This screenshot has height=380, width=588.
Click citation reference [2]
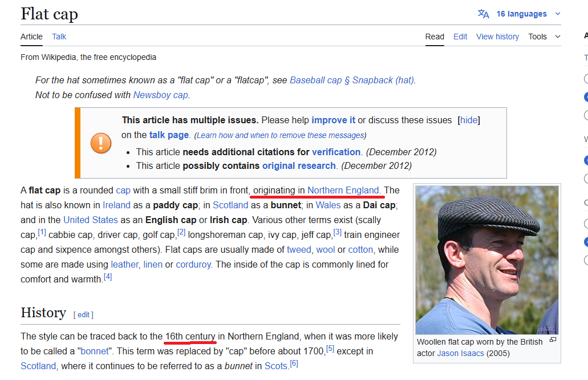point(181,233)
